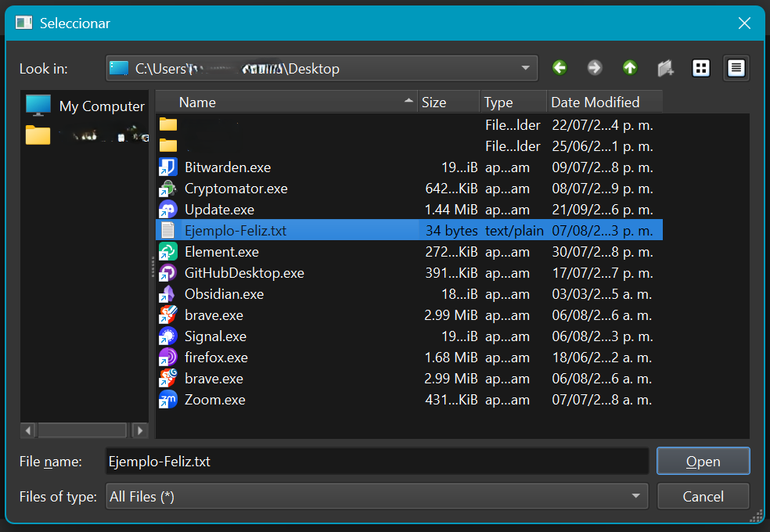Switch to detail view mode
Viewport: 770px width, 532px height.
[x=736, y=68]
